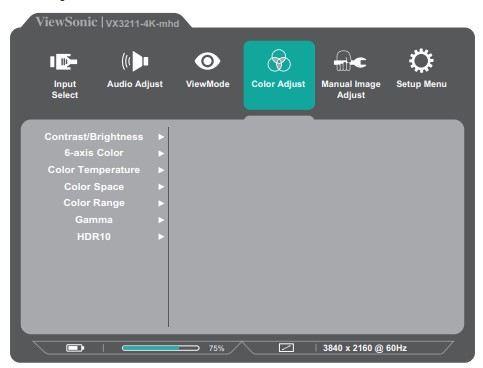Click the 75% value text
The image size is (483, 368).
tap(217, 348)
